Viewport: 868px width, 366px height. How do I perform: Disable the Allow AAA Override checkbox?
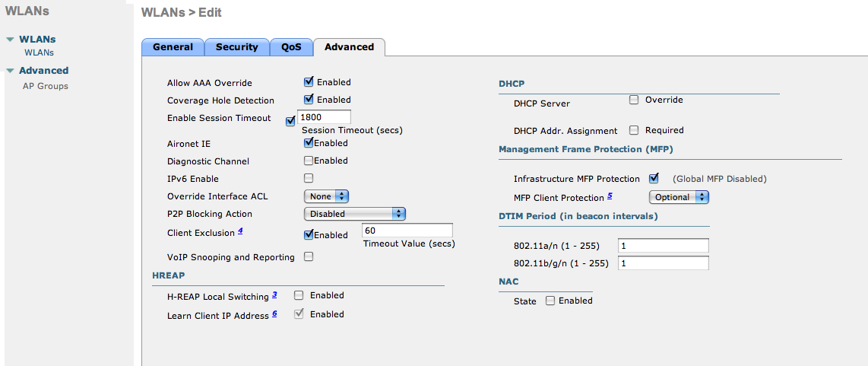[x=309, y=82]
